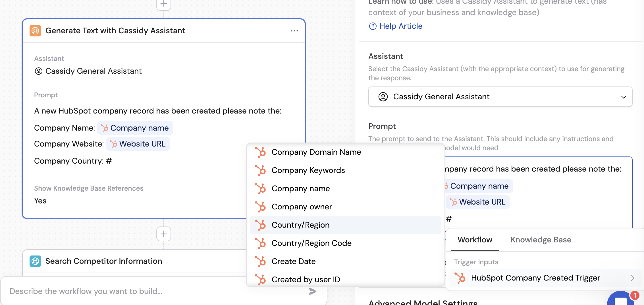644x305 pixels.
Task: Open the three-dot menu on Generate Text node
Action: [x=294, y=30]
